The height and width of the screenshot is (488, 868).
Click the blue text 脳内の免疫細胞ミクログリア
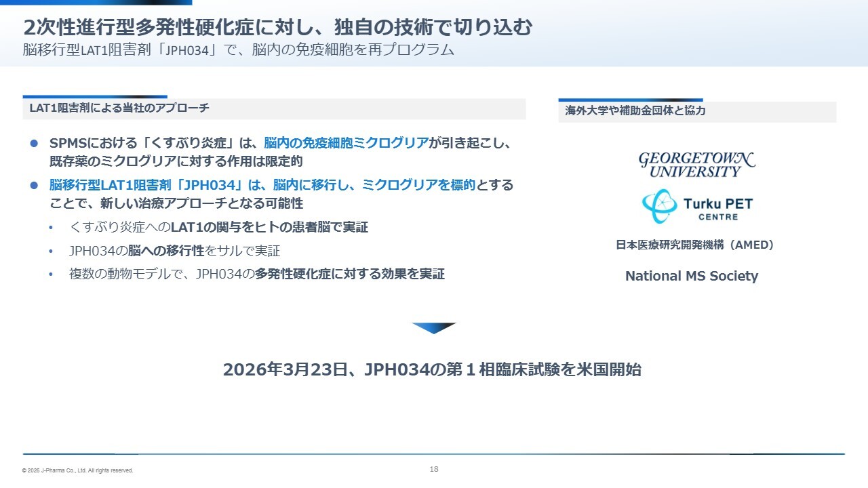point(346,143)
